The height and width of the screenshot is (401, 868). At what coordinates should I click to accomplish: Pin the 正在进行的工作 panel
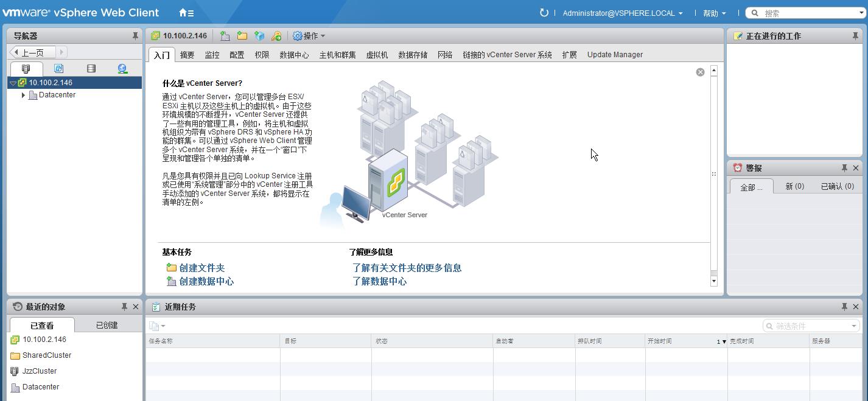point(855,36)
